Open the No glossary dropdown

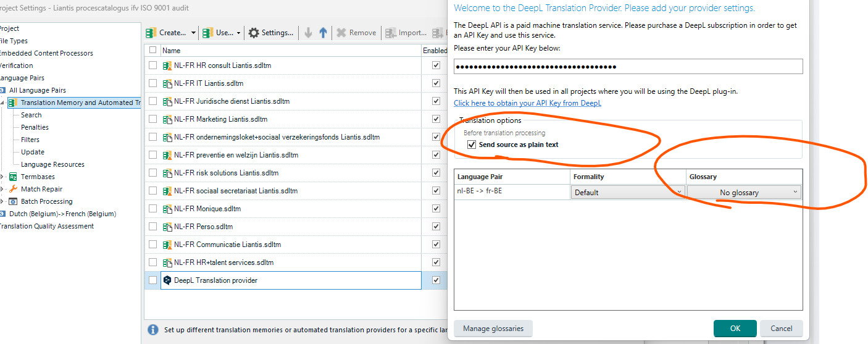pyautogui.click(x=745, y=193)
